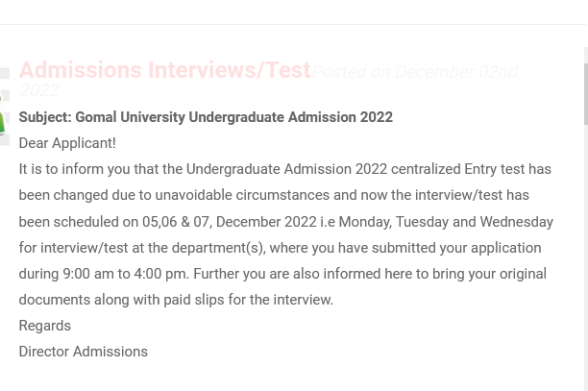Click the horizontal divider line at top

[292, 25]
